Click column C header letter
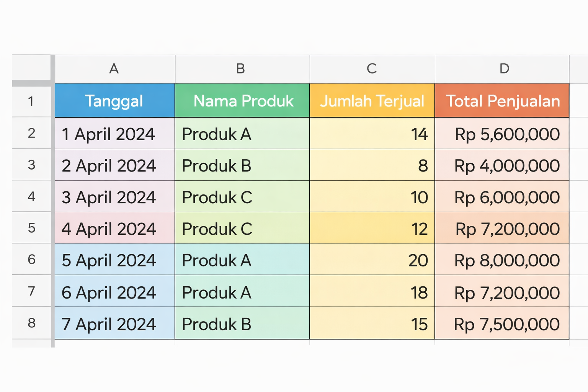This screenshot has height=392, width=588. [x=372, y=69]
